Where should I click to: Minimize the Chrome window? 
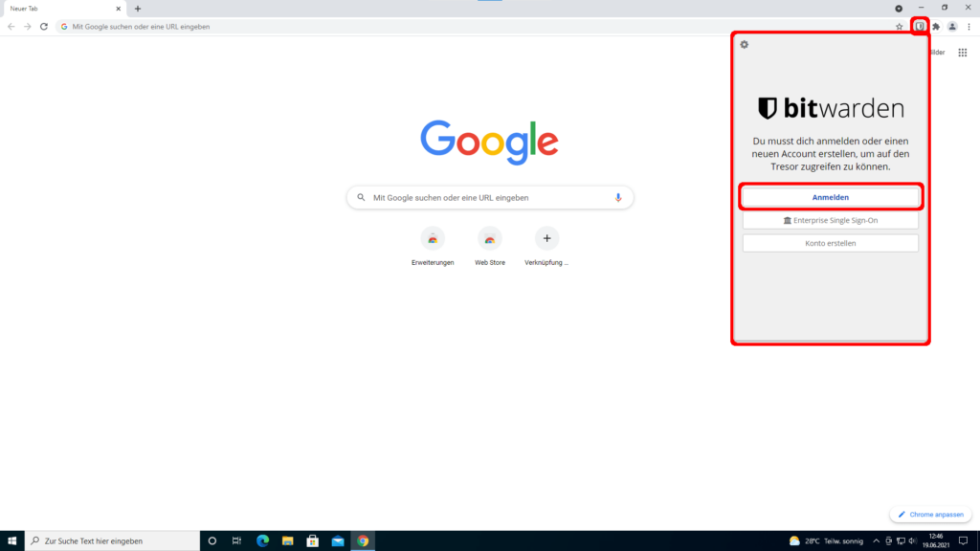[922, 8]
